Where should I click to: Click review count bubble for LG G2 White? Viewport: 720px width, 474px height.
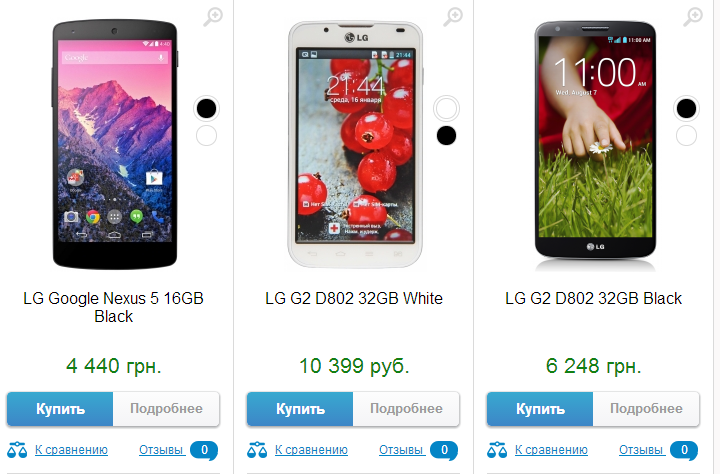pyautogui.click(x=444, y=450)
